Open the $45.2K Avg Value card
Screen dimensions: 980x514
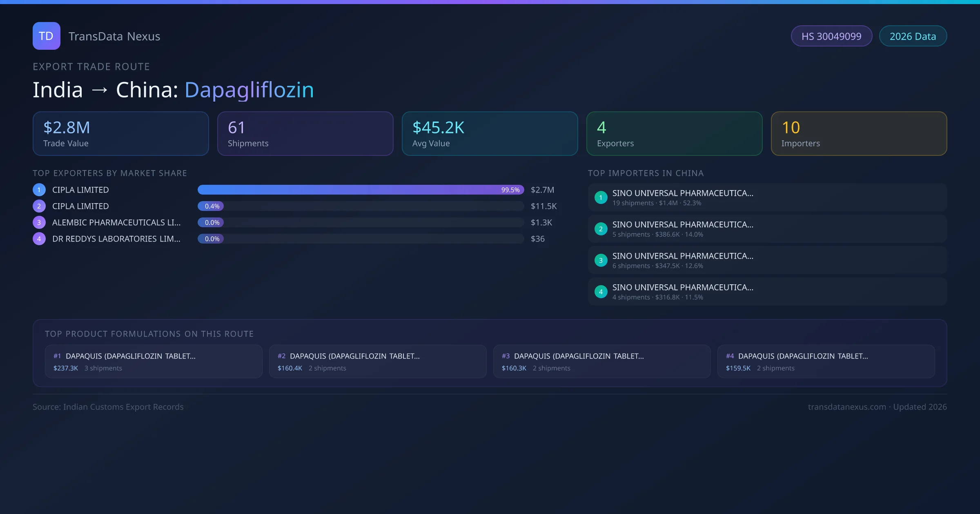(490, 134)
